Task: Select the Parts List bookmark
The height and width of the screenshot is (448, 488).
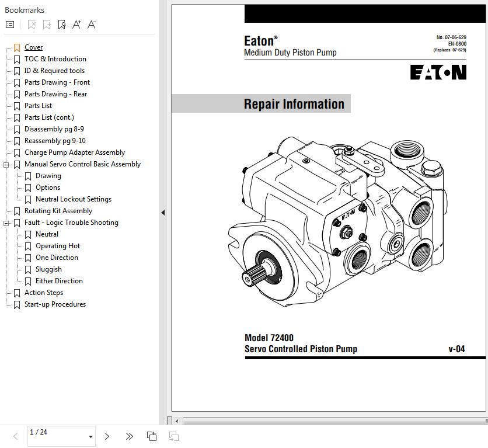Action: click(x=39, y=106)
